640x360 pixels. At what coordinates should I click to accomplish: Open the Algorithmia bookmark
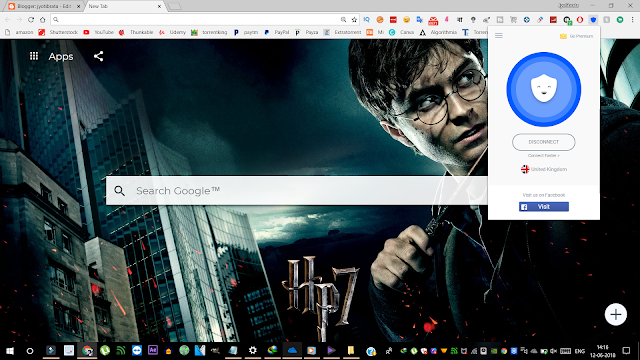coord(438,32)
